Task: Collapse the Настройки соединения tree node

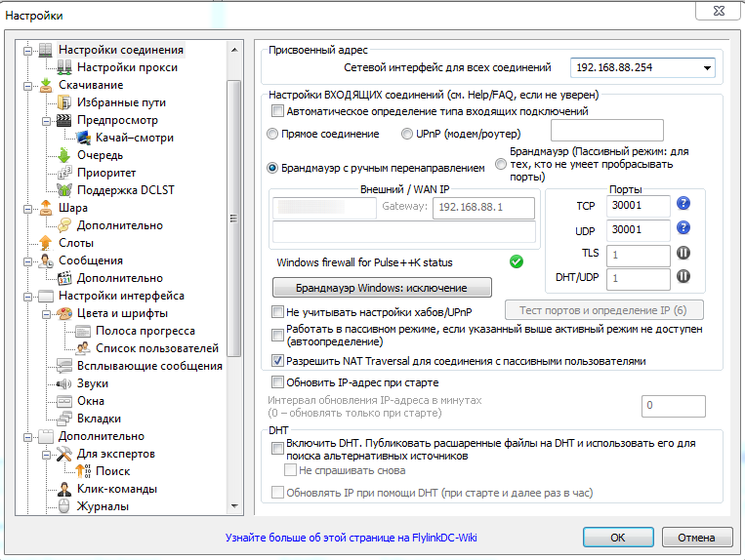Action: 28,51
